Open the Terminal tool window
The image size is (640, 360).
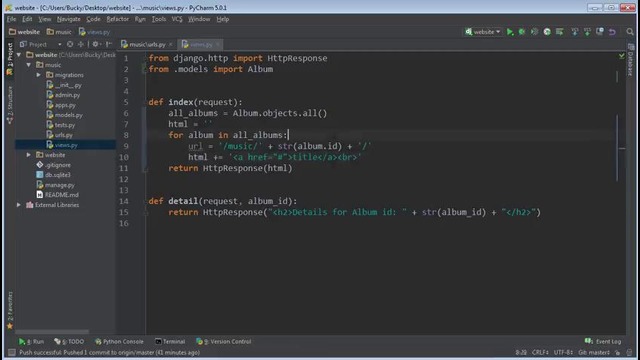pos(170,342)
